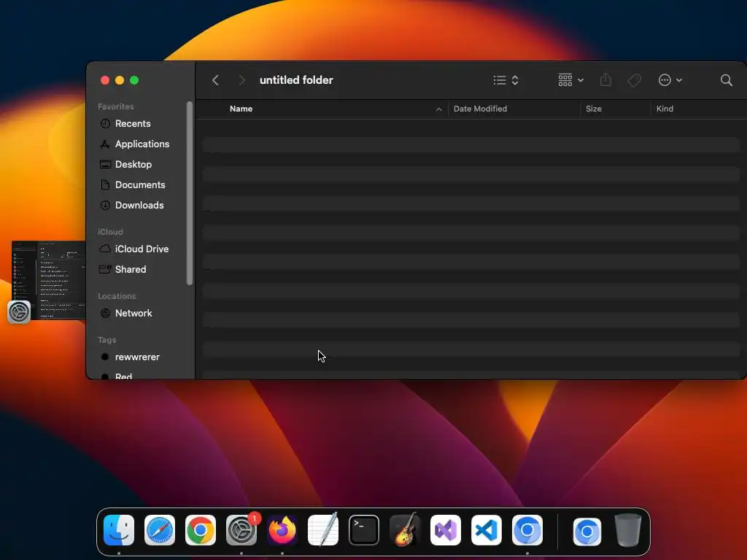The width and height of the screenshot is (747, 560).
Task: Click the Downloads arrow icon
Action: pyautogui.click(x=105, y=205)
